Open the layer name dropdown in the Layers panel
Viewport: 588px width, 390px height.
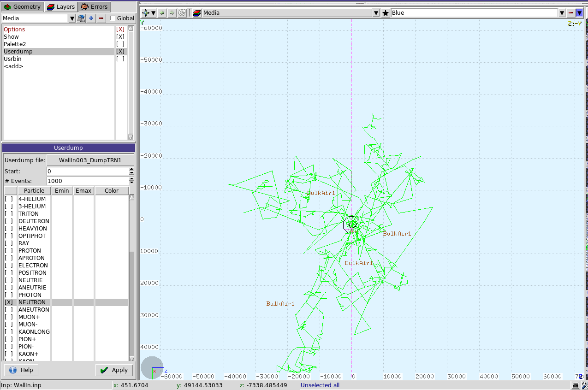tap(72, 18)
